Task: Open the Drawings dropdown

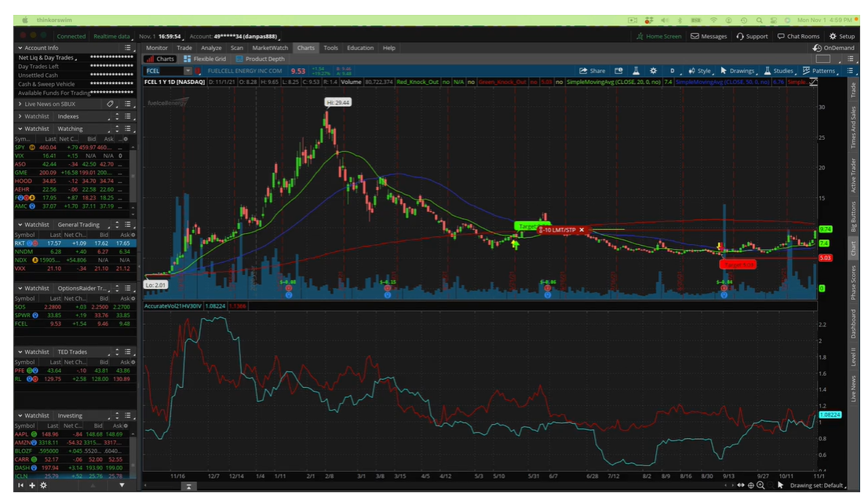Action: coord(738,71)
